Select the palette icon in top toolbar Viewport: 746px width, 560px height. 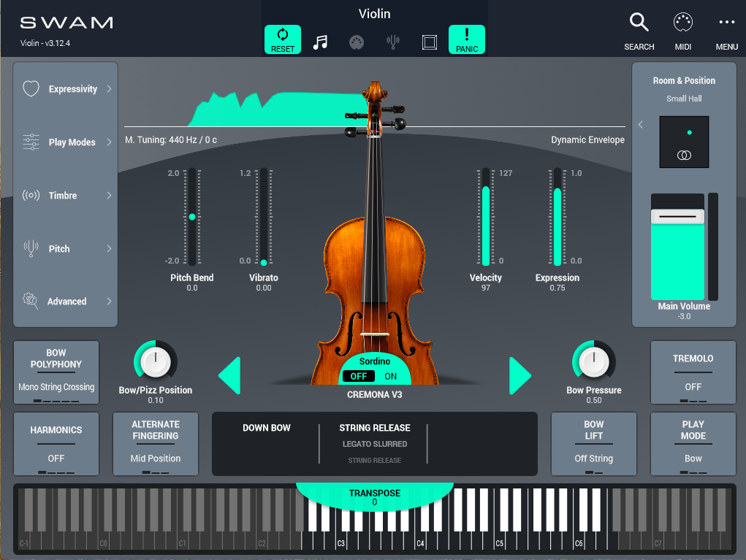(357, 42)
